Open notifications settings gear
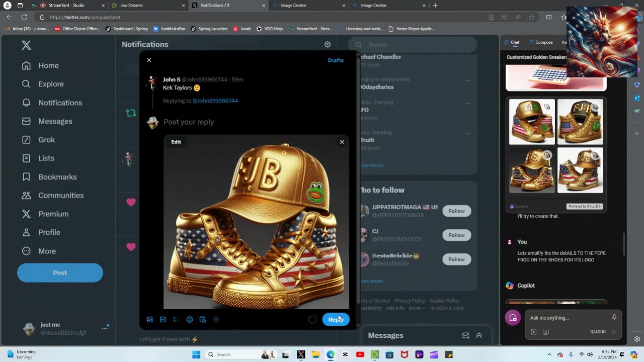Screen dimensions: 644x362 point(328,44)
